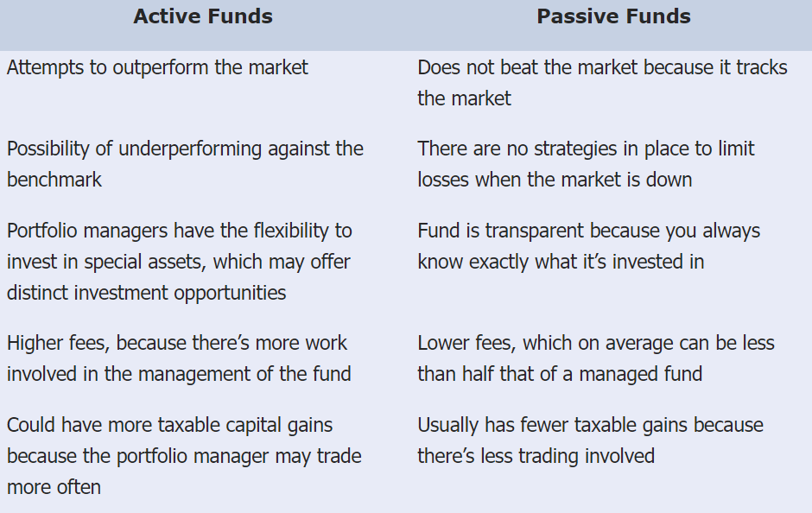Click 'losses when the market is down' line

(555, 180)
